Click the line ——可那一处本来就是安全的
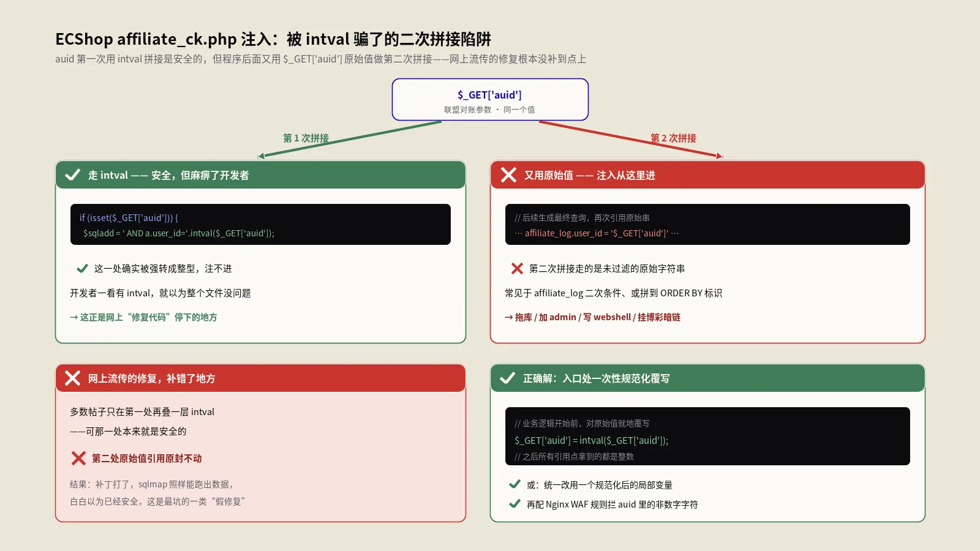 point(128,432)
